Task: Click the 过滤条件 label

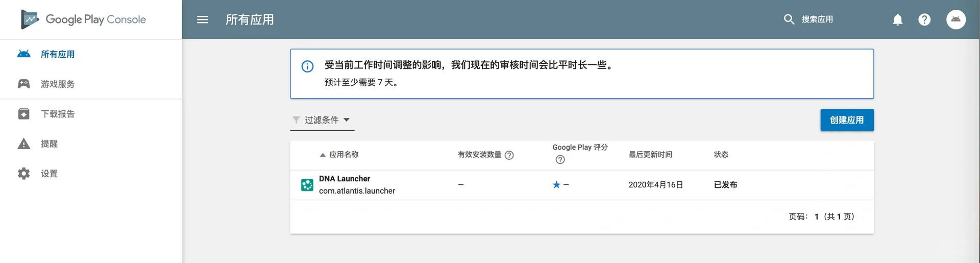Action: pyautogui.click(x=322, y=120)
